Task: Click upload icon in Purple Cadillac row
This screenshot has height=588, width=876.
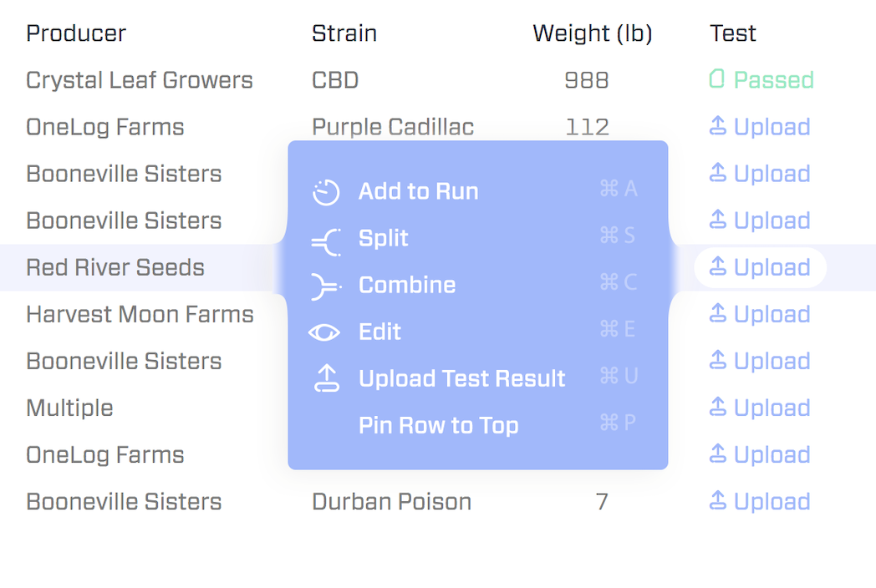Action: 717,126
